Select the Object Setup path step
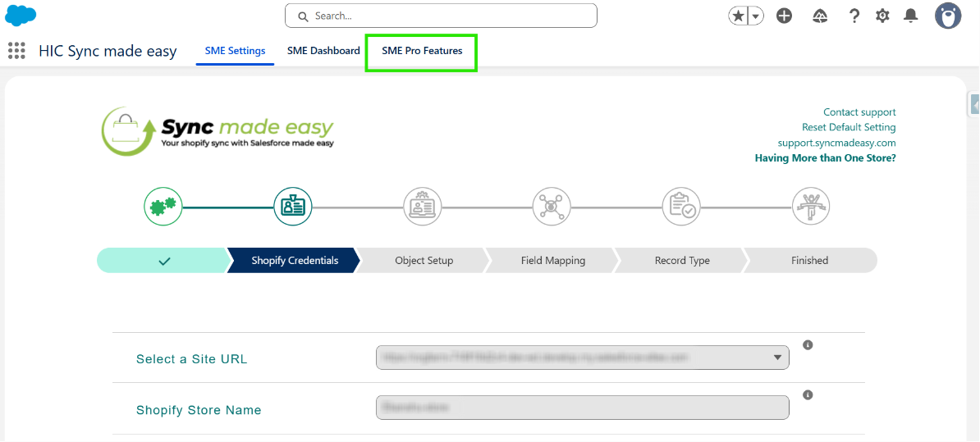The width and height of the screenshot is (980, 442). pyautogui.click(x=424, y=260)
